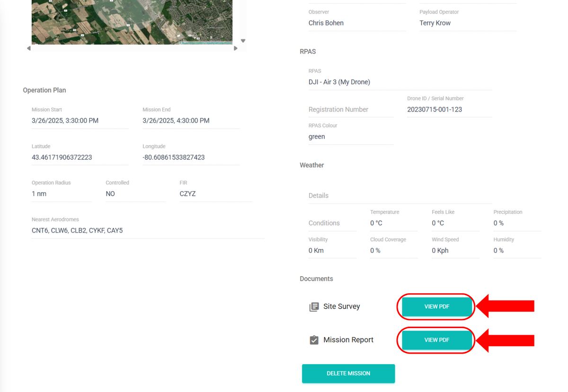Click the Drone ID / Serial Number field
The width and height of the screenshot is (568, 392).
(x=449, y=110)
